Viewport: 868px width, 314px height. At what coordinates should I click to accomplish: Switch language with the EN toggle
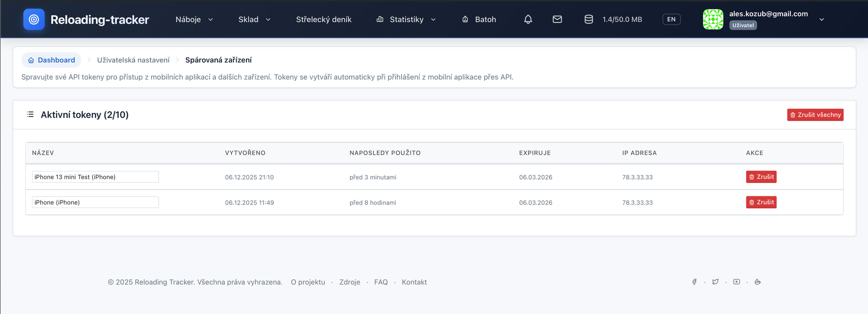(x=671, y=19)
